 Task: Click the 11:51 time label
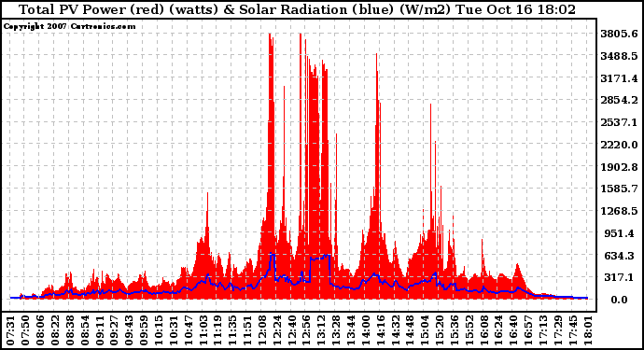point(246,330)
